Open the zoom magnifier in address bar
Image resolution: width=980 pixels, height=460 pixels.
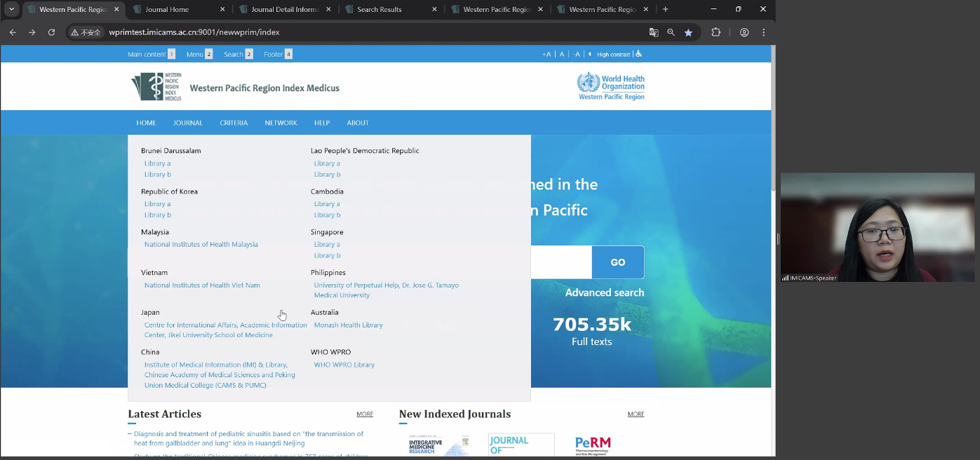pyautogui.click(x=671, y=32)
